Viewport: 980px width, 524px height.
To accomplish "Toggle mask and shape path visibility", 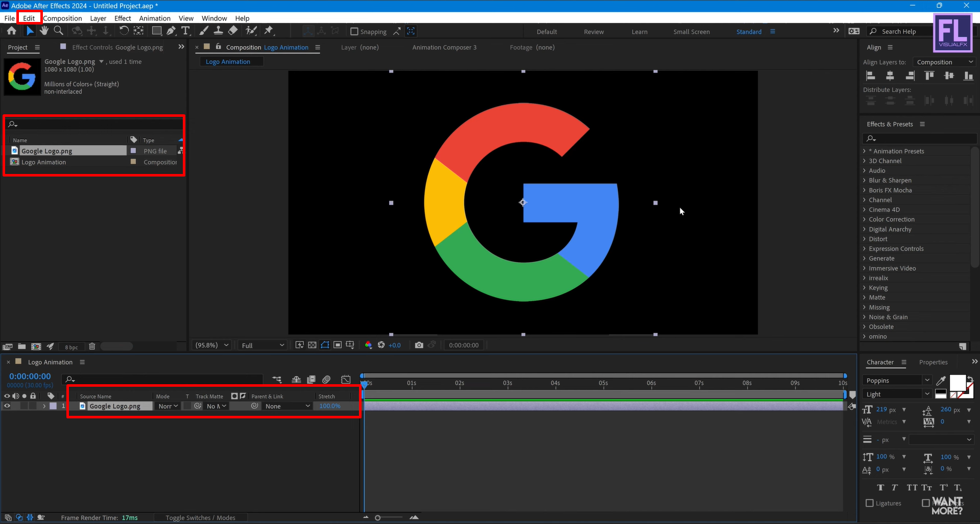I will coord(325,345).
